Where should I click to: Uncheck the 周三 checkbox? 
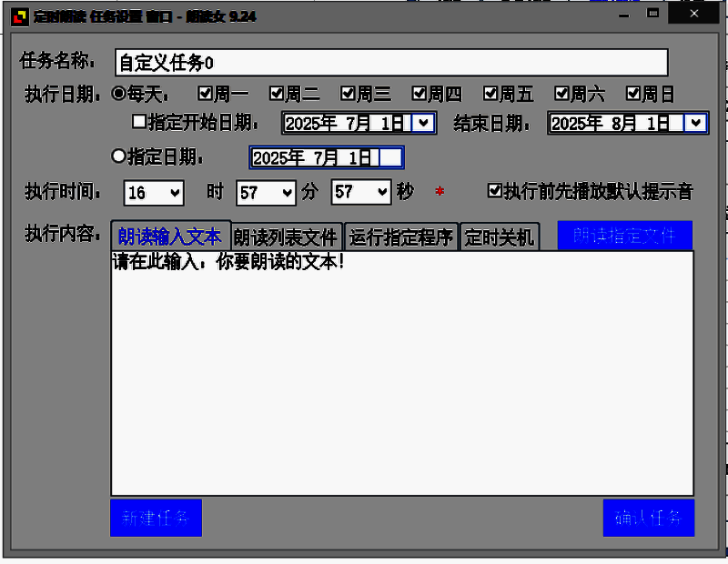tap(349, 93)
